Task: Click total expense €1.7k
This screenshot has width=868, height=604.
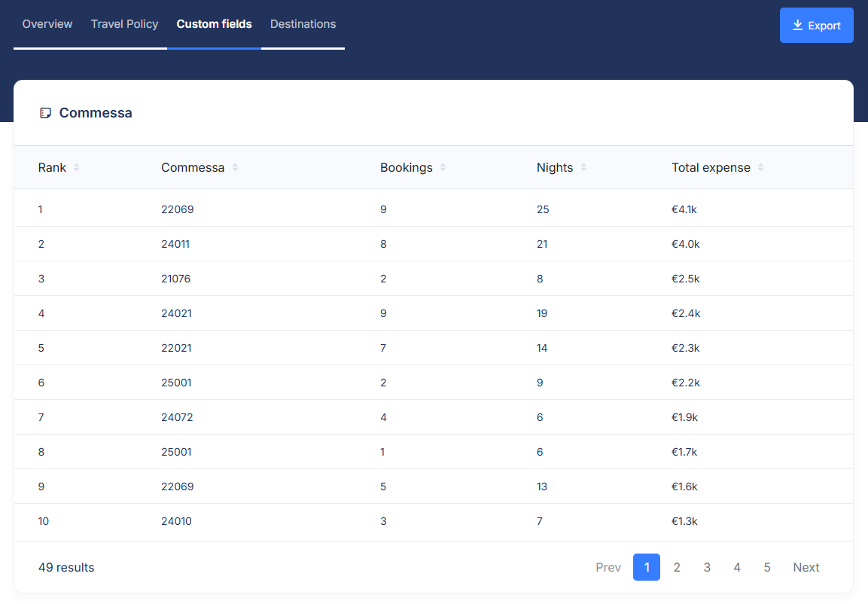Action: tap(684, 452)
